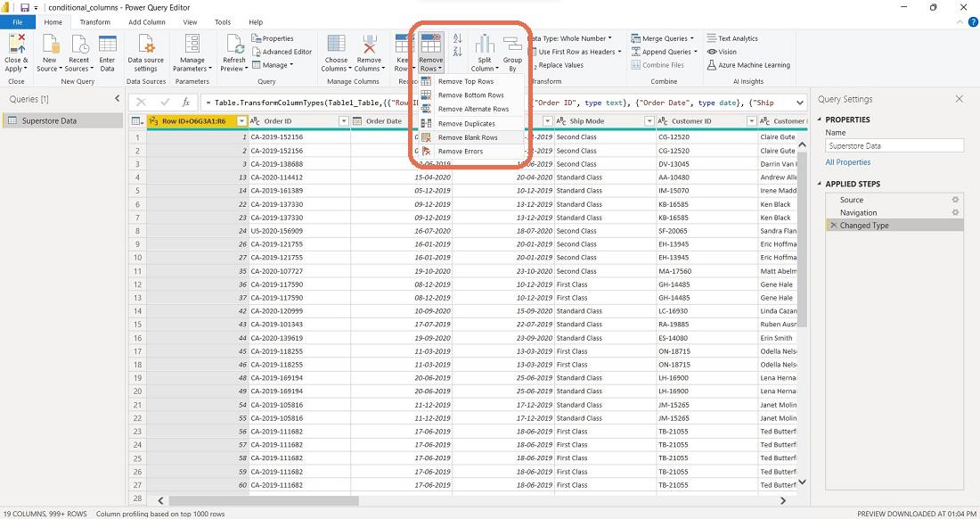The image size is (980, 519).
Task: Choose Remove Blank Rows
Action: pos(470,137)
